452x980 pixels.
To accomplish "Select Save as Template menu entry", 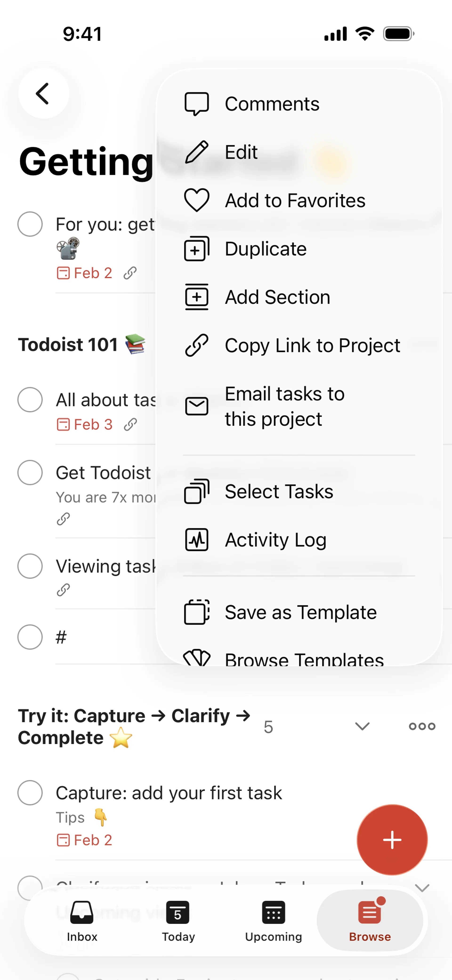I will pyautogui.click(x=300, y=612).
